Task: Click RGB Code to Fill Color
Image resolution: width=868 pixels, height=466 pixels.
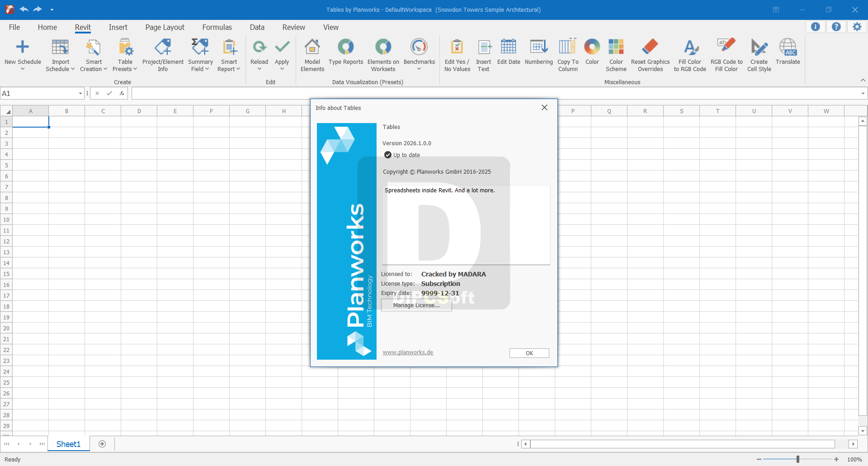Action: [726, 55]
